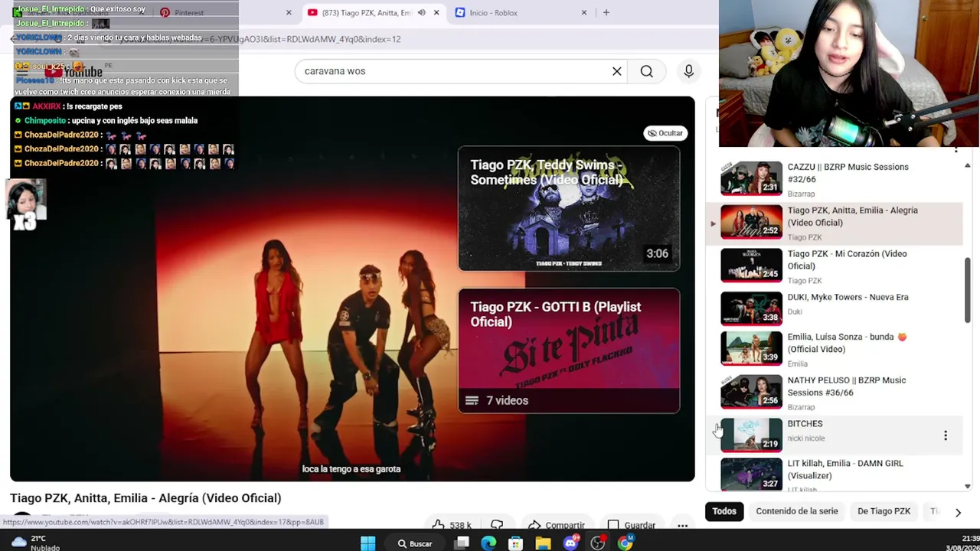Viewport: 980px width, 551px height.
Task: Click the Duki channel name
Action: click(x=795, y=311)
